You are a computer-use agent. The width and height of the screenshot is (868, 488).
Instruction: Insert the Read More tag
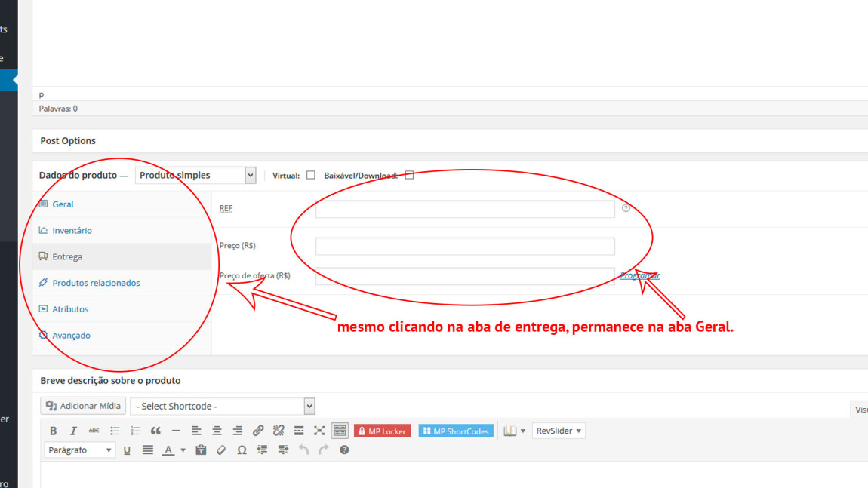(299, 431)
